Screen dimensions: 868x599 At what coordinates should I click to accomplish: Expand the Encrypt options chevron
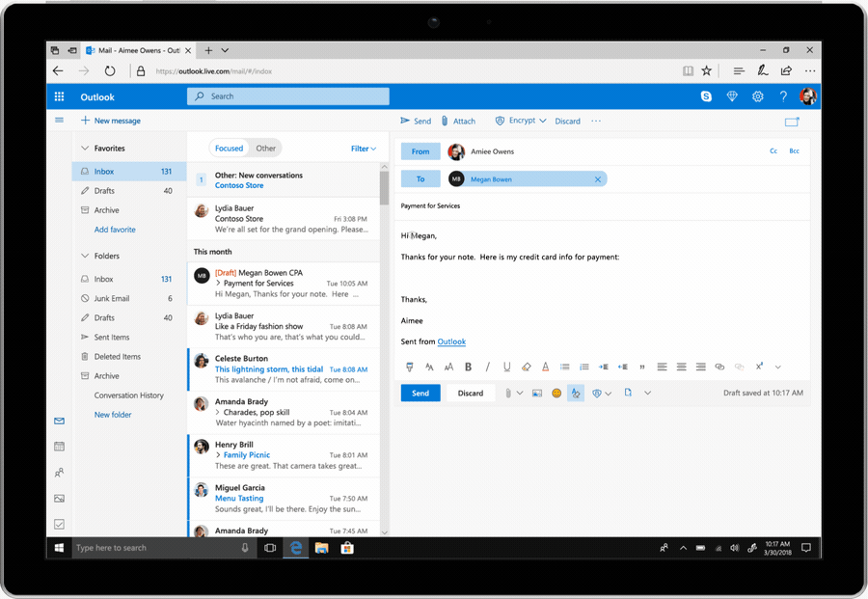pos(542,121)
